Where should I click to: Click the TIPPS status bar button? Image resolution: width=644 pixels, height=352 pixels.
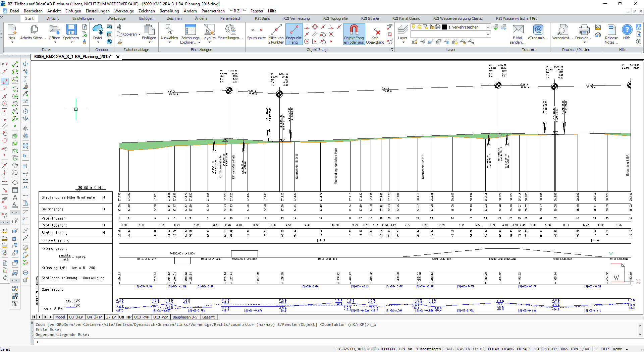(605, 349)
